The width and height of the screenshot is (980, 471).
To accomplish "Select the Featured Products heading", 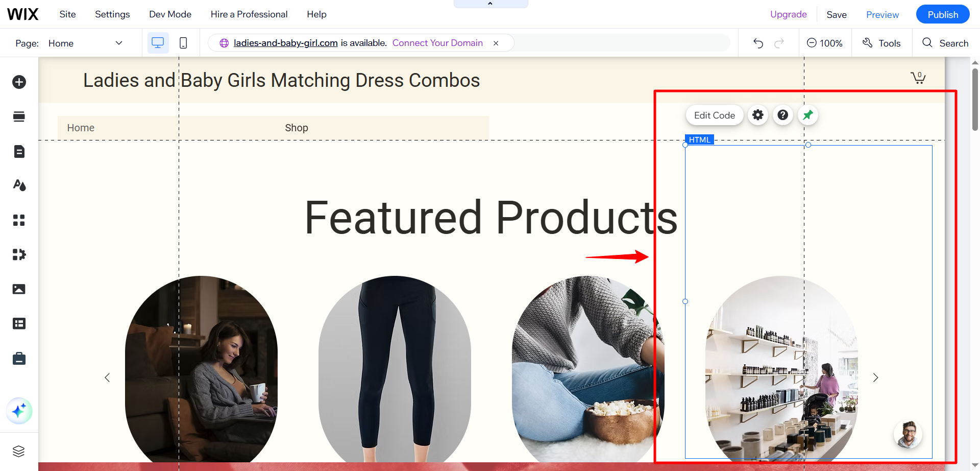I will point(491,218).
